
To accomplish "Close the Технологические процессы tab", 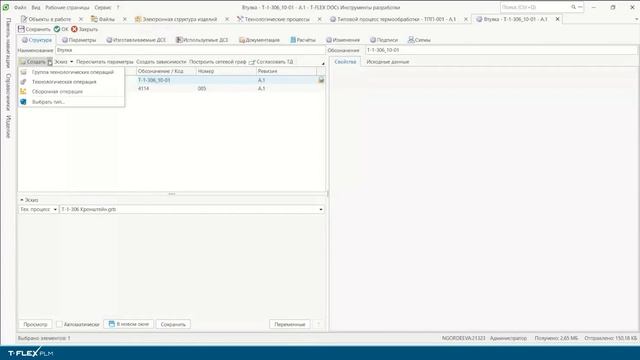I will tap(320, 19).
